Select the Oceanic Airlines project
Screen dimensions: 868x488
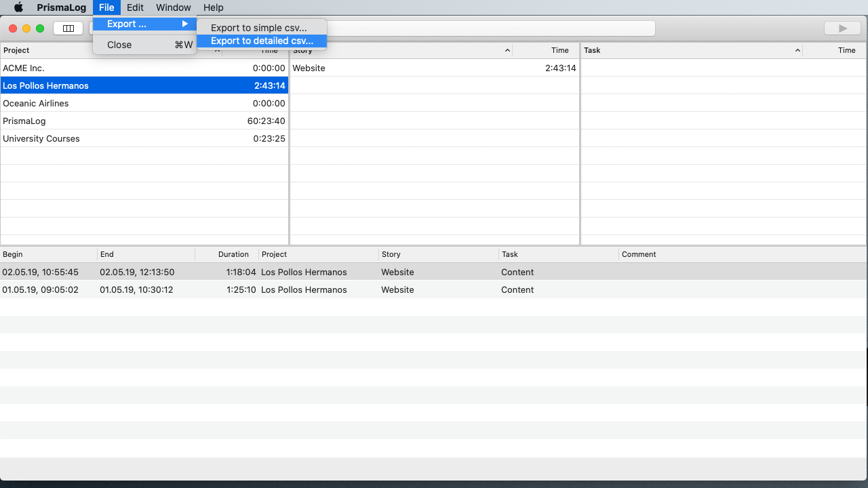144,103
